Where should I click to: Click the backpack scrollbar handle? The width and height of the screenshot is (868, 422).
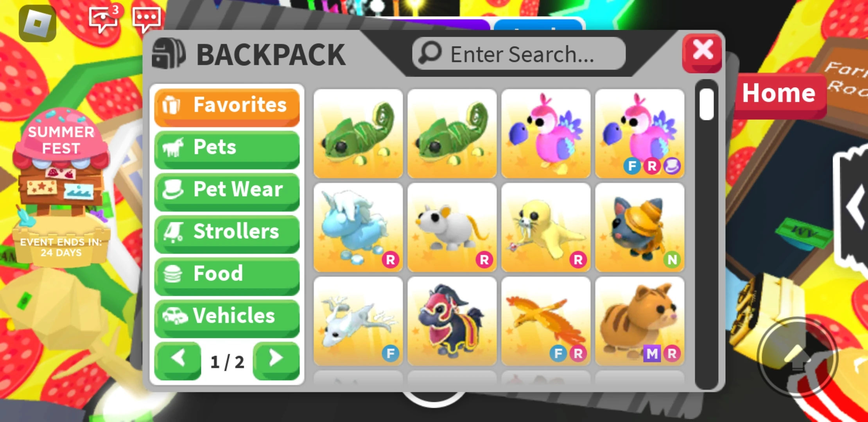pyautogui.click(x=707, y=104)
